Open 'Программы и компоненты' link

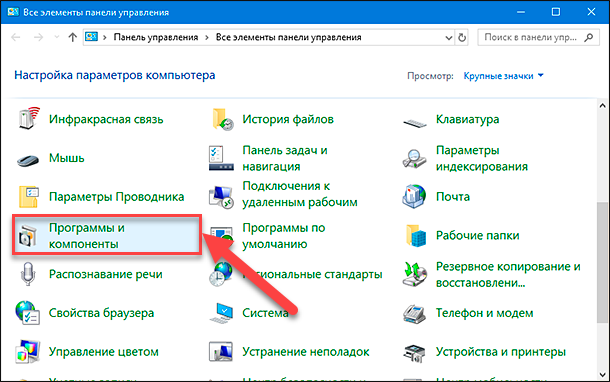click(86, 236)
